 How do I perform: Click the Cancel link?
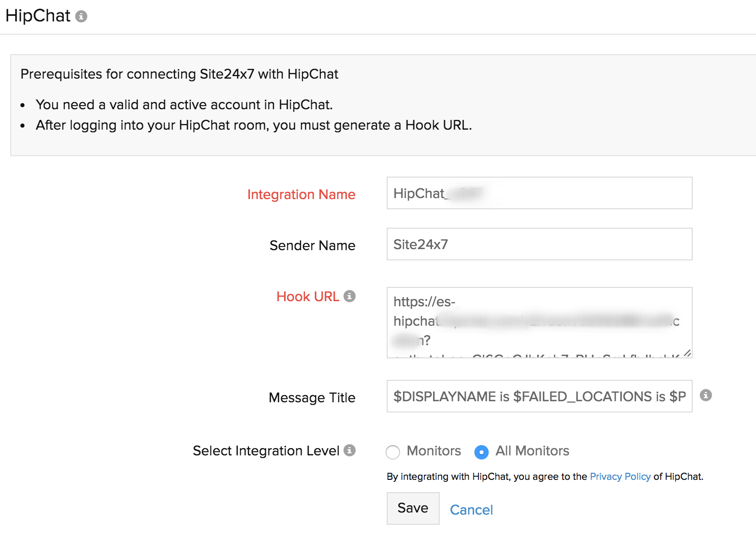[471, 510]
